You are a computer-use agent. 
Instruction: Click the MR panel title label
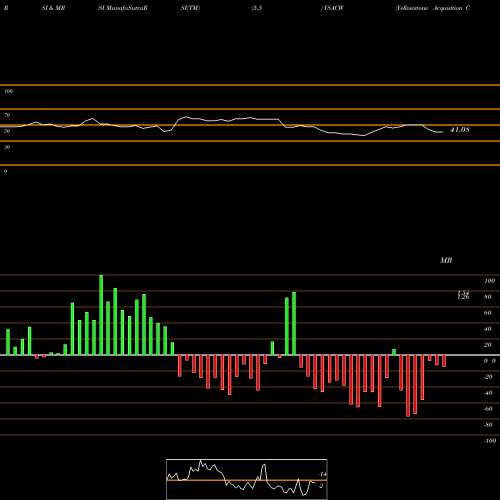click(446, 260)
